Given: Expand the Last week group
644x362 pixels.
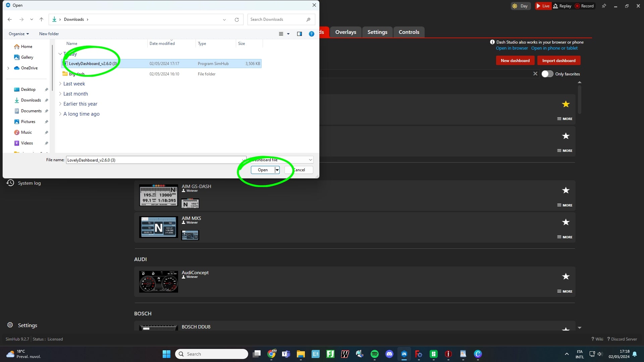Looking at the screenshot, I should point(60,84).
